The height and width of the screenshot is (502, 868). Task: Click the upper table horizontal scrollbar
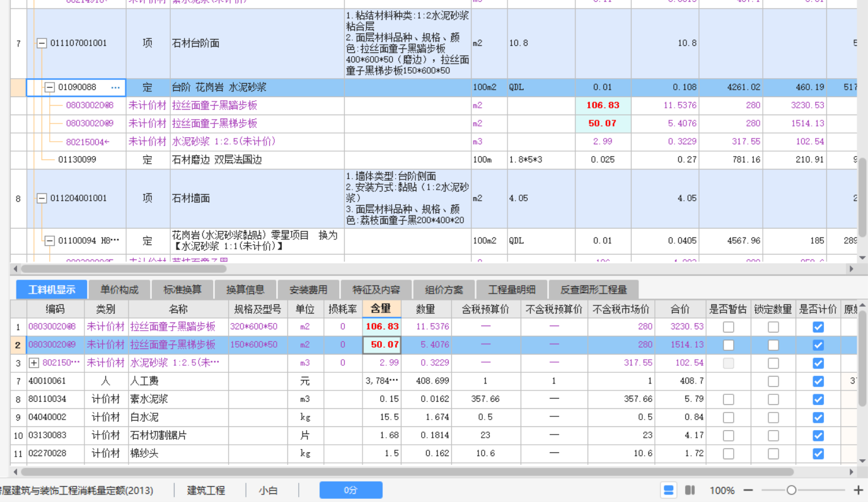pos(124,268)
